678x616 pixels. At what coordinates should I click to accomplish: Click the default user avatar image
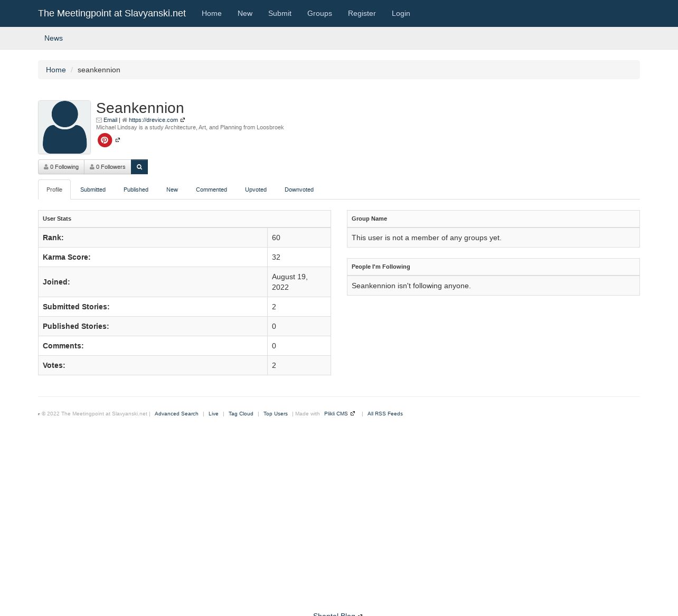(x=64, y=127)
